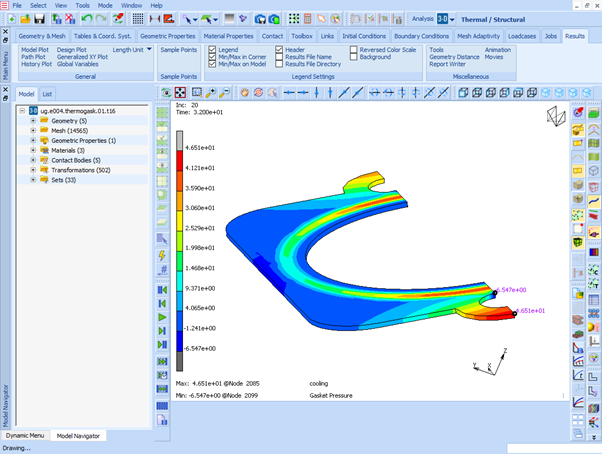Viewport: 602px width, 454px height.
Task: Click the Fill View icon in viewport toolbar
Action: (182, 93)
